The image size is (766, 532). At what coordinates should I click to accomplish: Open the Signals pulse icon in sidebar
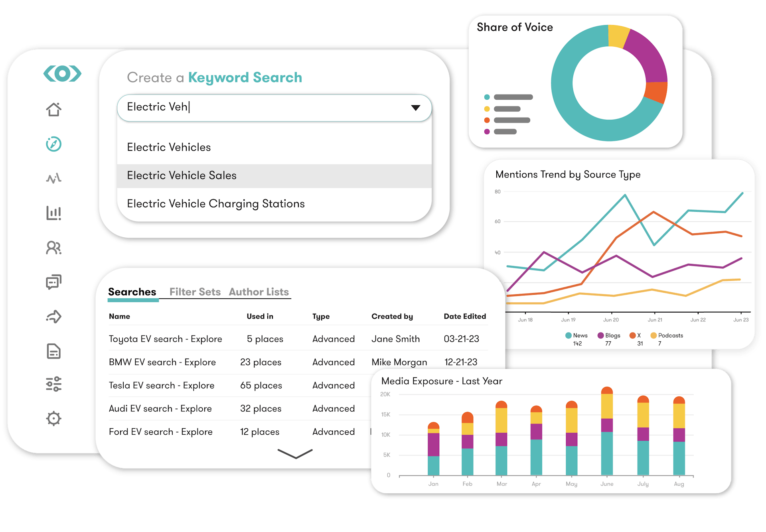click(x=54, y=178)
